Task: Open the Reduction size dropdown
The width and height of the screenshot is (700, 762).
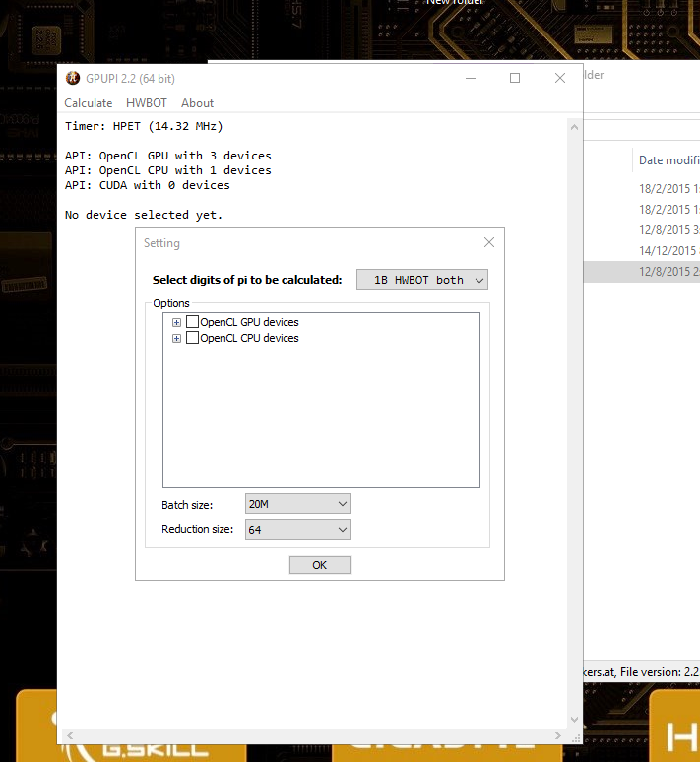Action: [298, 530]
